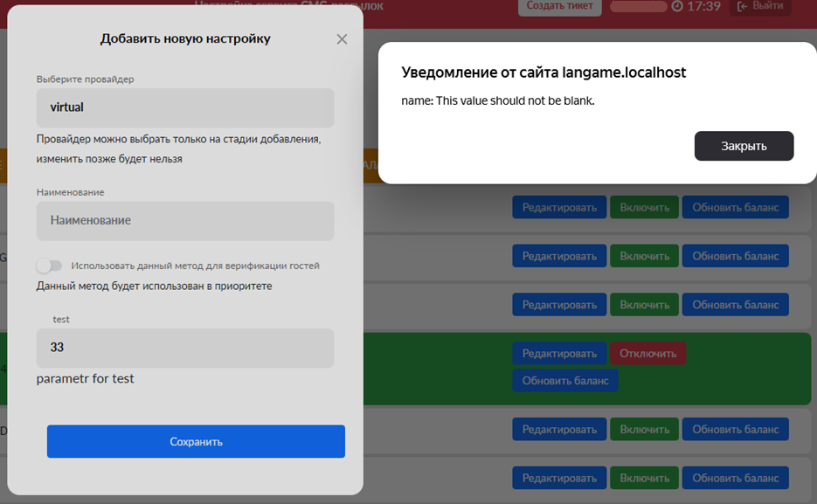This screenshot has width=817, height=504.
Task: Click Обновить баланс in the bottom row
Action: 735,478
